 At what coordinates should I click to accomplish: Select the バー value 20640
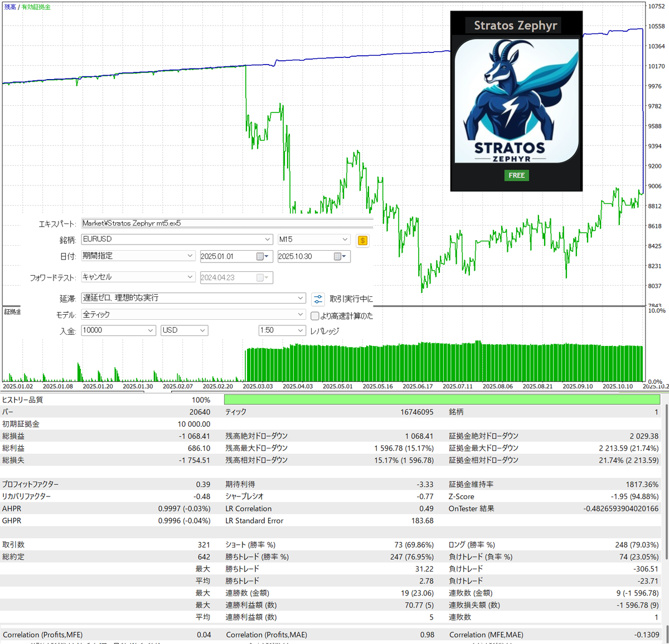(x=200, y=412)
